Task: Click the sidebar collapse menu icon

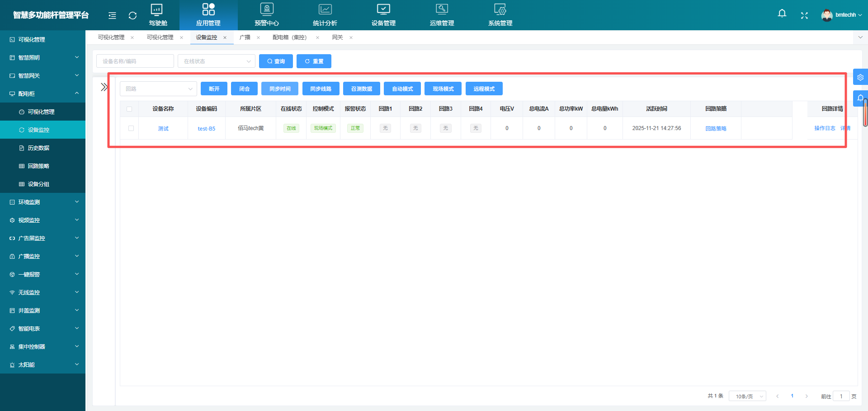Action: point(112,15)
